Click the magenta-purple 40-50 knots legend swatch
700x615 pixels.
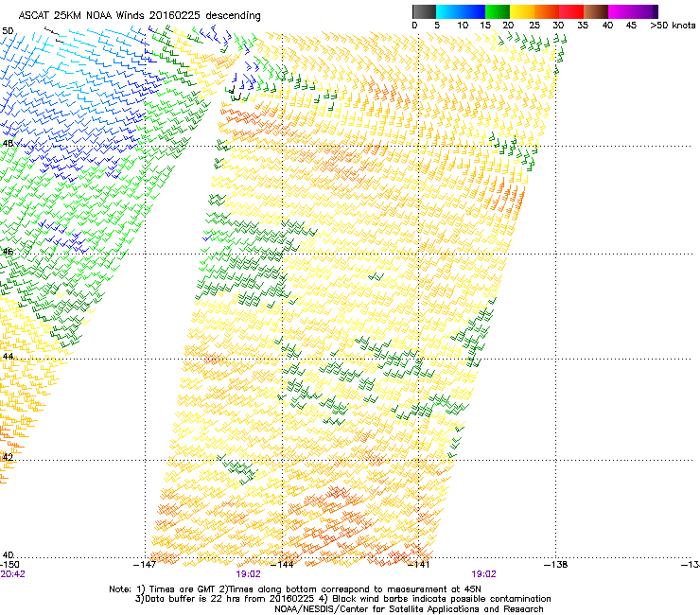(x=633, y=11)
